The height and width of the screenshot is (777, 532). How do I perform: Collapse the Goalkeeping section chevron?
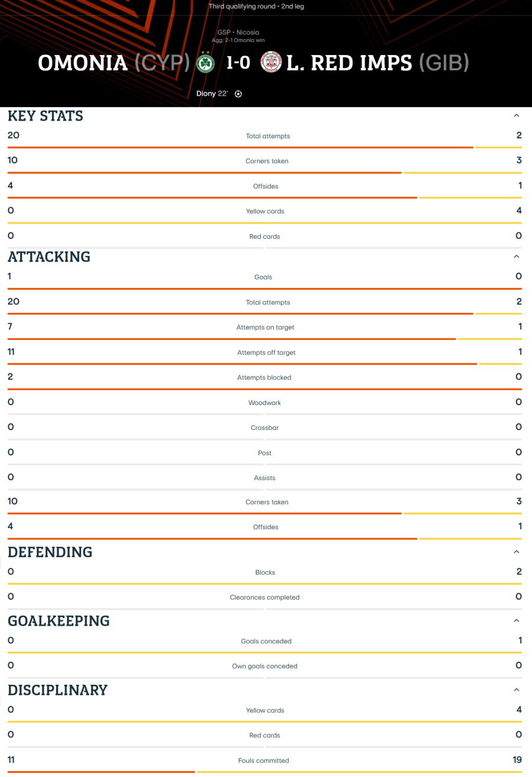pos(516,620)
